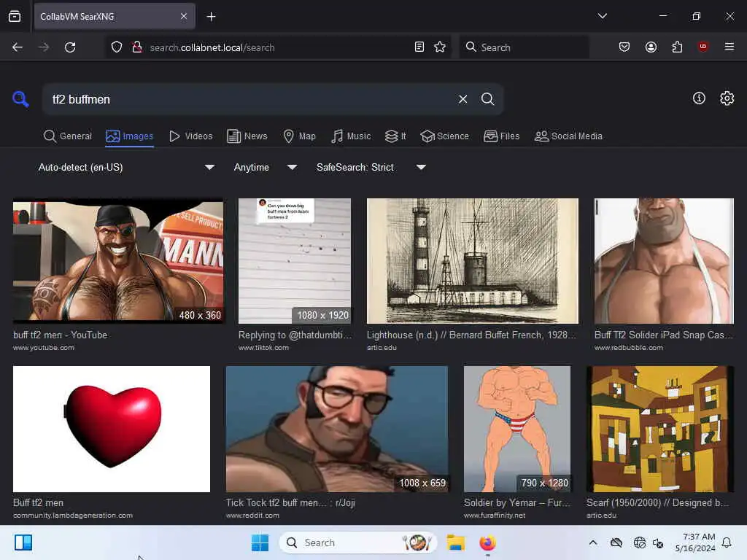Focus the Firefox toolbar Search box
The height and width of the screenshot is (560, 747).
tap(524, 47)
